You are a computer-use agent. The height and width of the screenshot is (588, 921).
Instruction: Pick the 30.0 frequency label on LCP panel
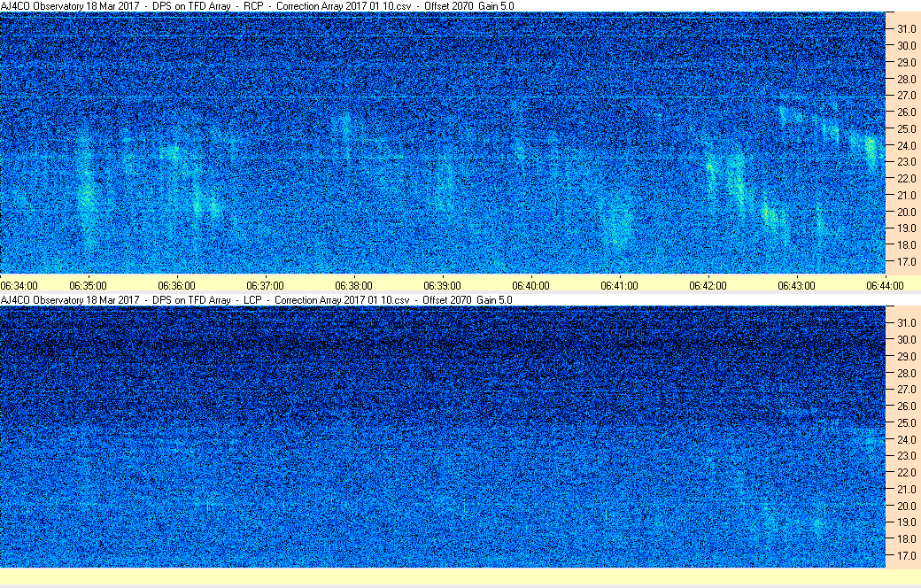pyautogui.click(x=906, y=339)
